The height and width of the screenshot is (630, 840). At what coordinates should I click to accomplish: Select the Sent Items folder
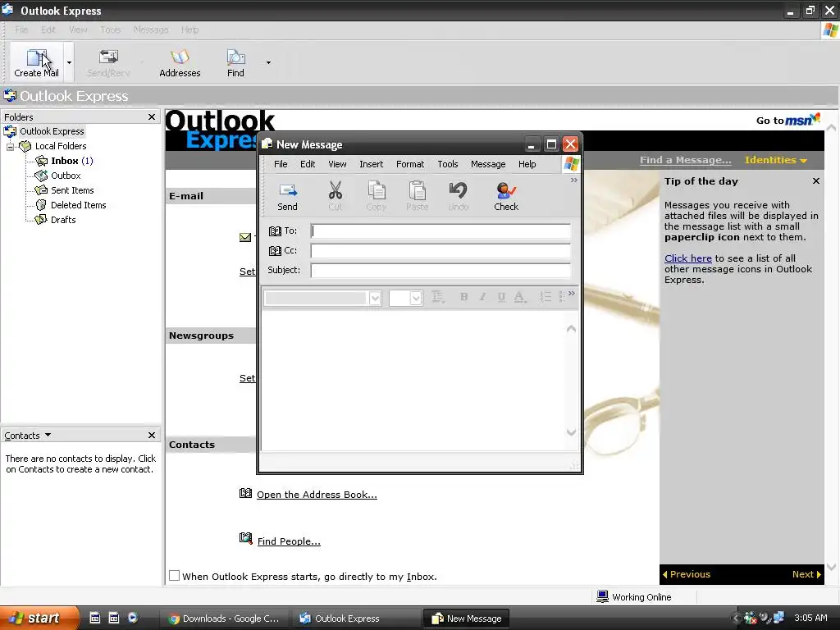[x=64, y=190]
